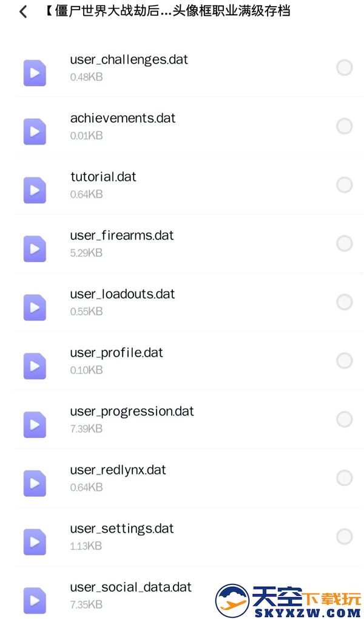
Task: Go back using the left arrow
Action: click(23, 12)
